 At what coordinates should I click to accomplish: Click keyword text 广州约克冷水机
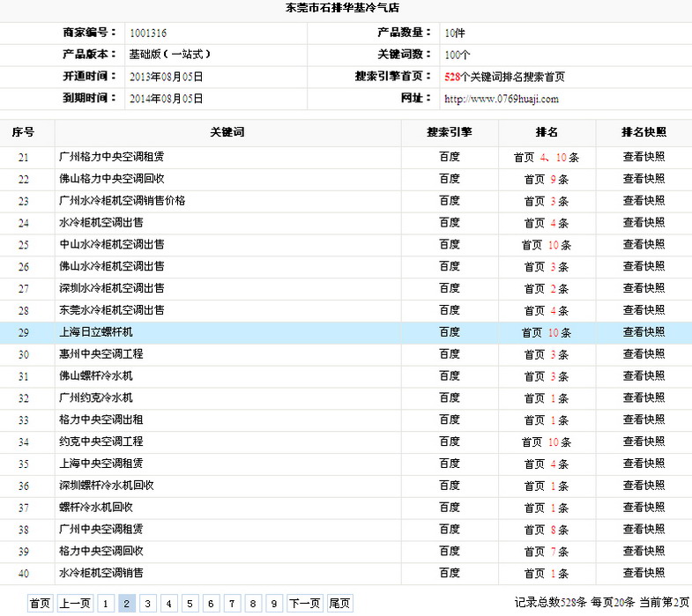coord(96,397)
